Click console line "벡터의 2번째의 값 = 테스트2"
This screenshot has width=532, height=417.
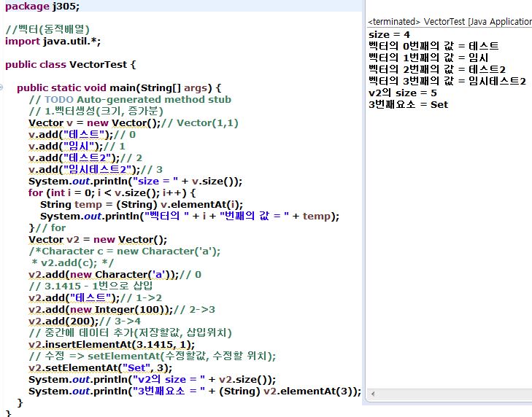tap(437, 69)
